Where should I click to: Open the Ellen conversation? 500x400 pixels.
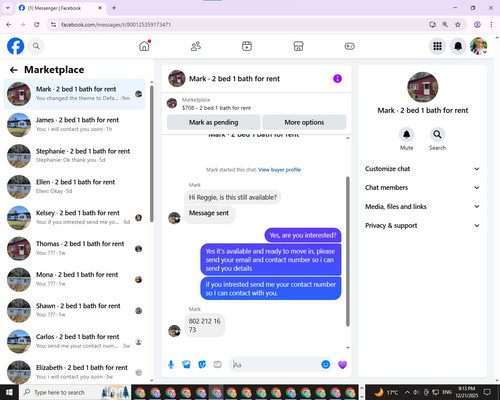click(x=75, y=186)
